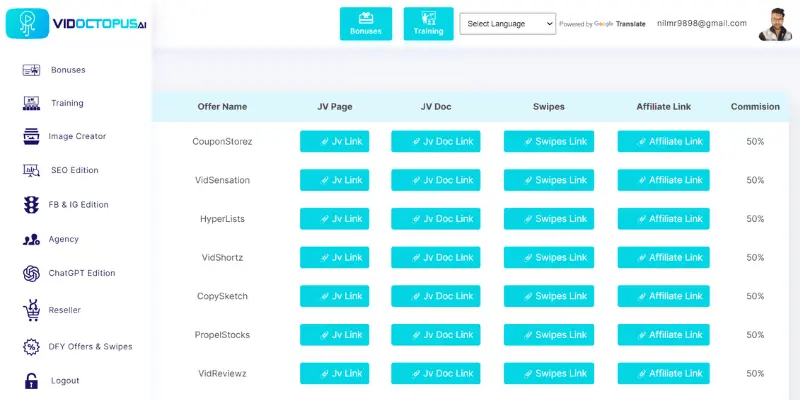The height and width of the screenshot is (400, 800).
Task: Open Jv Doc Link for VidReviewz
Action: point(436,373)
